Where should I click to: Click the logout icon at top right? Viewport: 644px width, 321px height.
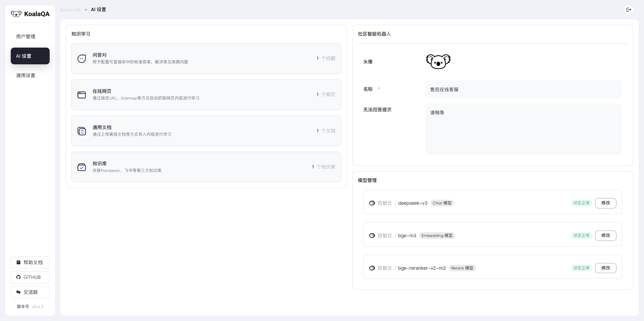(629, 10)
